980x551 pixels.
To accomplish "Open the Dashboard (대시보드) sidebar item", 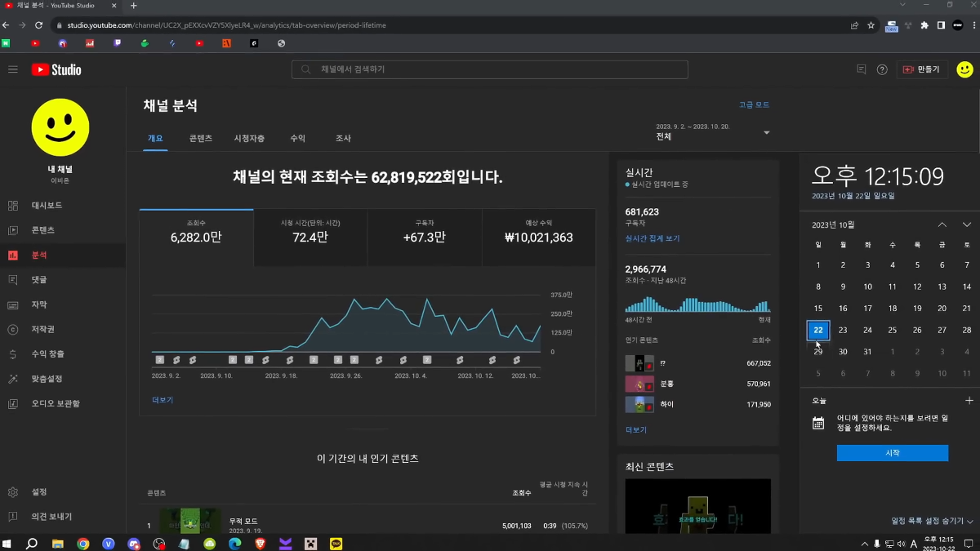I will [x=47, y=205].
